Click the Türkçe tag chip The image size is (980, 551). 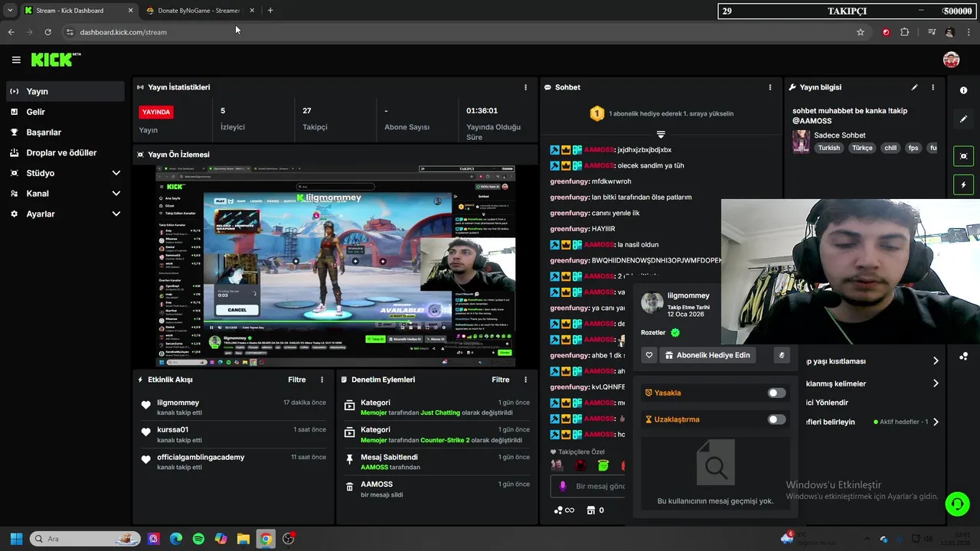click(862, 148)
